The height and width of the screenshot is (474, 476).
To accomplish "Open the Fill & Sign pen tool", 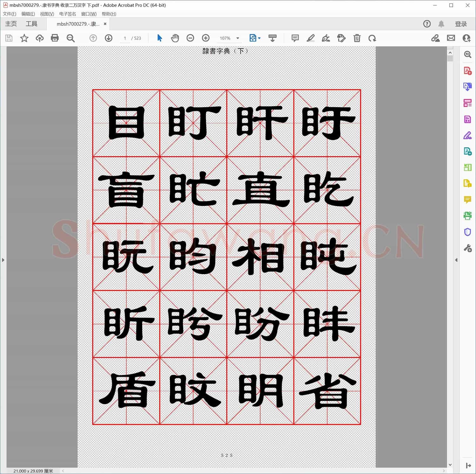I will coord(467,135).
